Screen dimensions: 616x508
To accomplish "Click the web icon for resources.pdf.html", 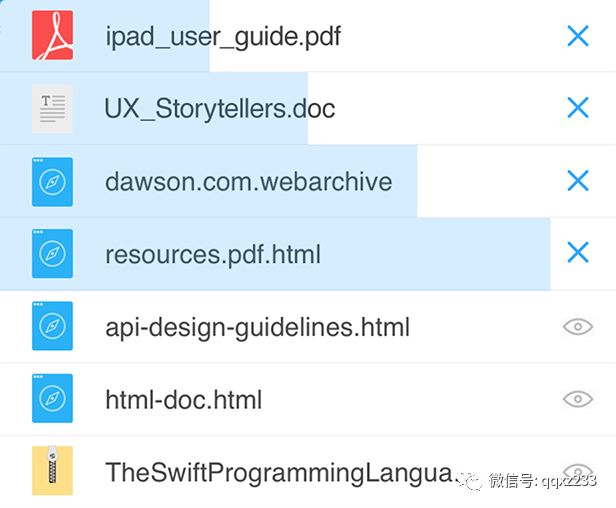I will coord(52,254).
